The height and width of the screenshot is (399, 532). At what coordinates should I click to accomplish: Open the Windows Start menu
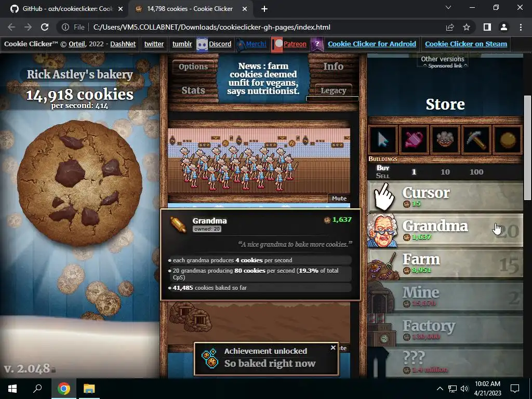pos(12,389)
